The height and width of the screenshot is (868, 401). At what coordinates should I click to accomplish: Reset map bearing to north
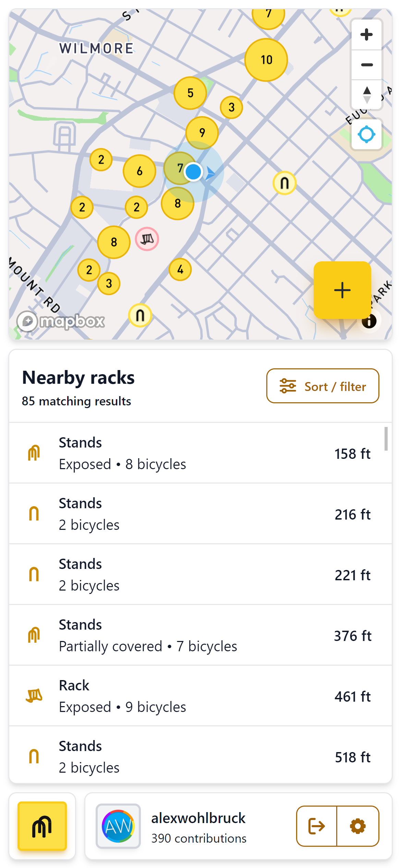(x=366, y=95)
